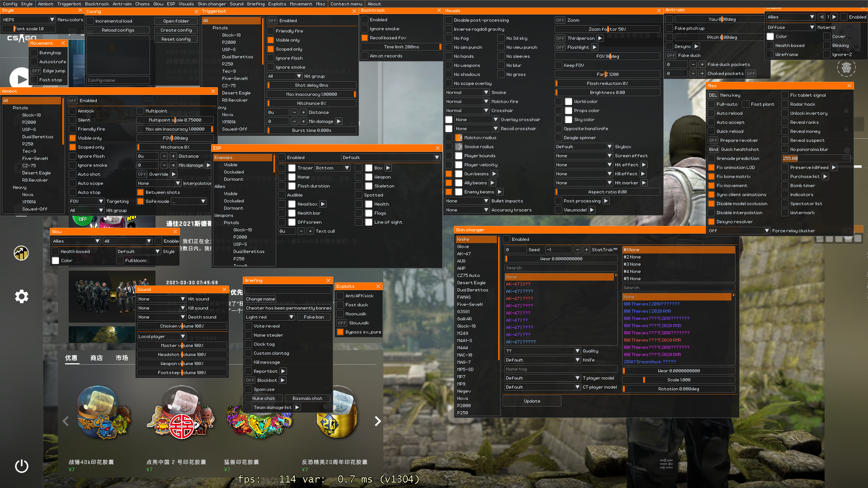Disable the Bypass sv_pure checkbox
The width and height of the screenshot is (868, 488).
(x=340, y=332)
